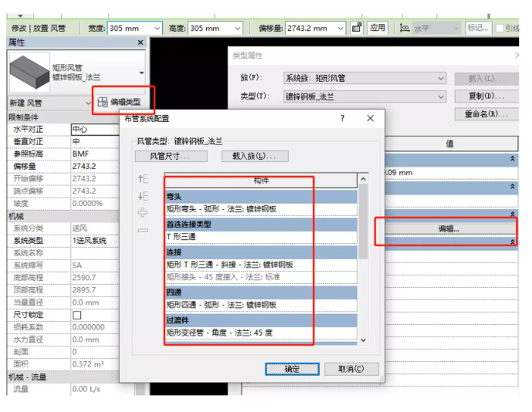Click the lock icon beside offset field
The height and width of the screenshot is (412, 532).
click(357, 27)
